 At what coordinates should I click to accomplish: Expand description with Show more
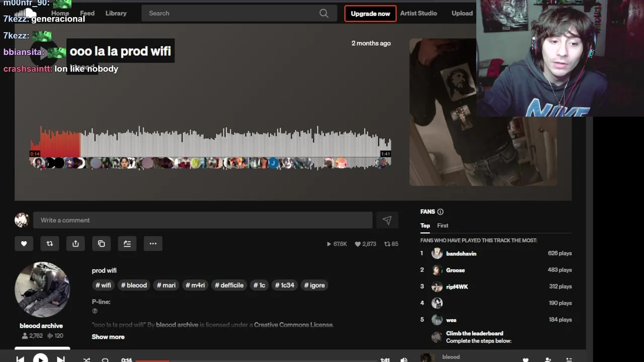click(108, 337)
